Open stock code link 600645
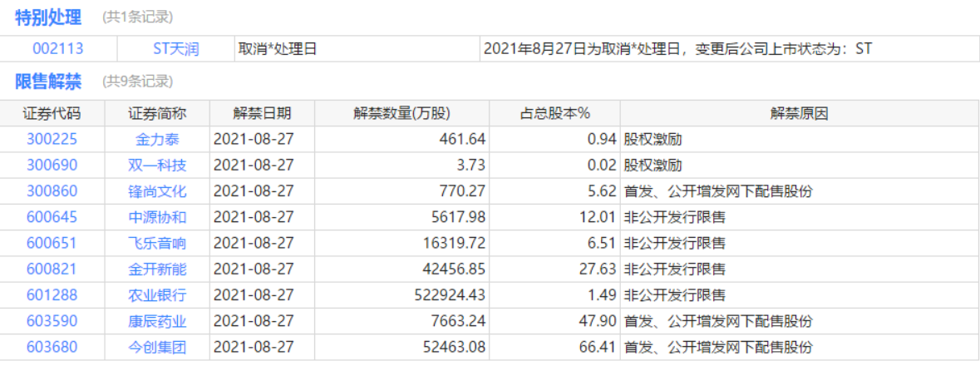The image size is (980, 366). tap(52, 217)
